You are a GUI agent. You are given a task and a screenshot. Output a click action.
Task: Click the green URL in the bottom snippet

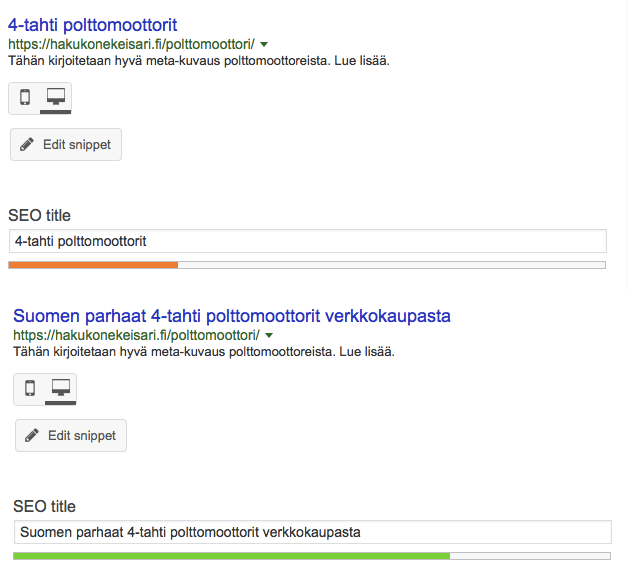[x=136, y=335]
